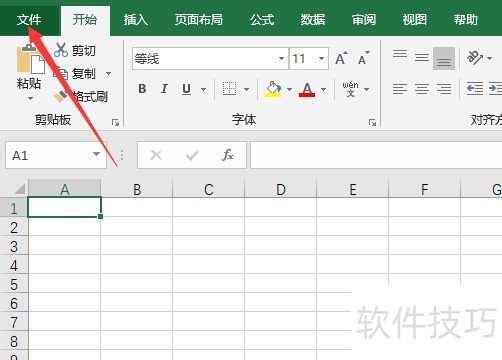Click cell C4 in the grid
Viewport: 502px width, 360px height.
(x=209, y=265)
